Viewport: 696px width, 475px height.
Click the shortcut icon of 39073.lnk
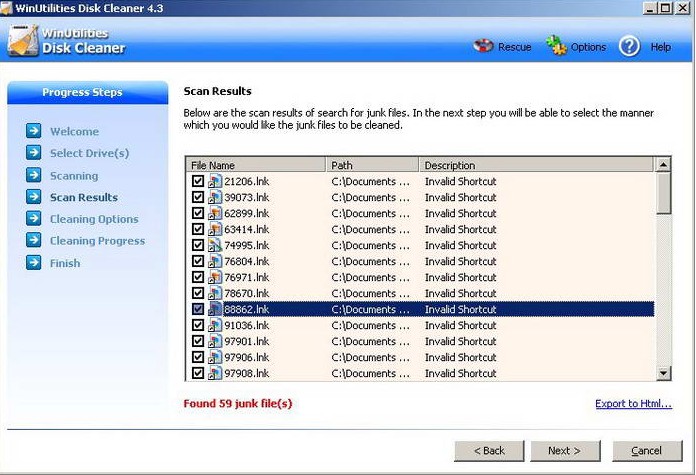click(215, 197)
